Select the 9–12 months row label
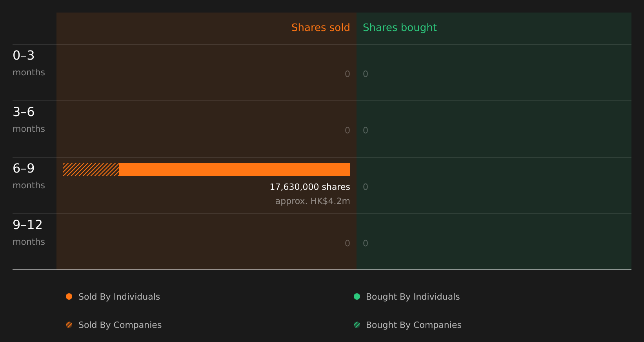Image resolution: width=644 pixels, height=342 pixels. click(x=29, y=233)
